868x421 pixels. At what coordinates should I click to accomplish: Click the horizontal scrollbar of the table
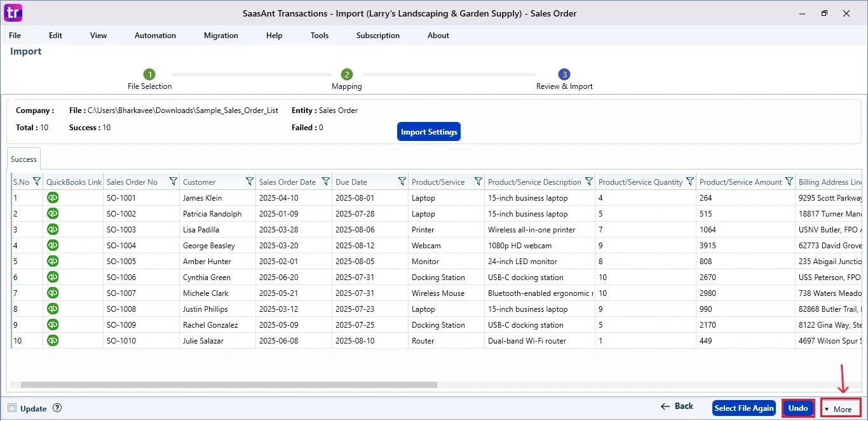(x=229, y=384)
